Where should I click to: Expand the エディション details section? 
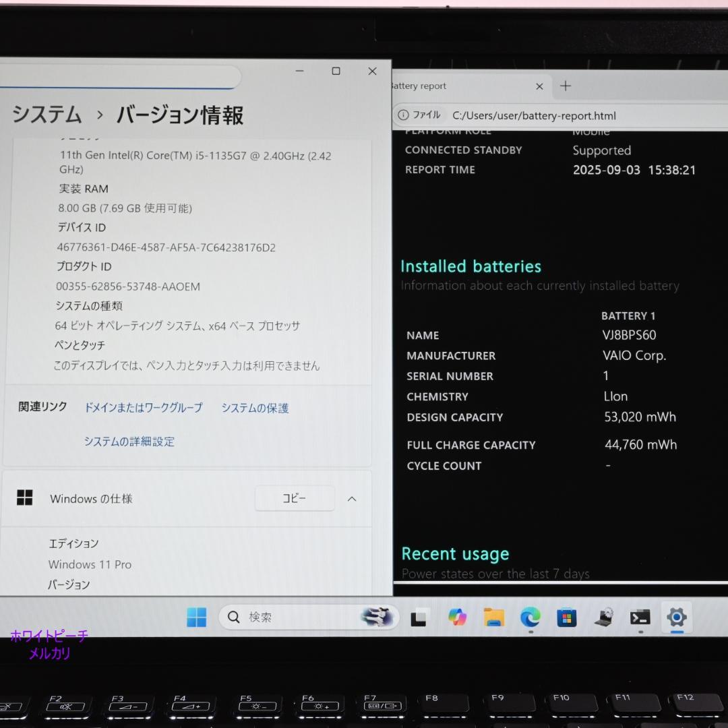(74, 543)
